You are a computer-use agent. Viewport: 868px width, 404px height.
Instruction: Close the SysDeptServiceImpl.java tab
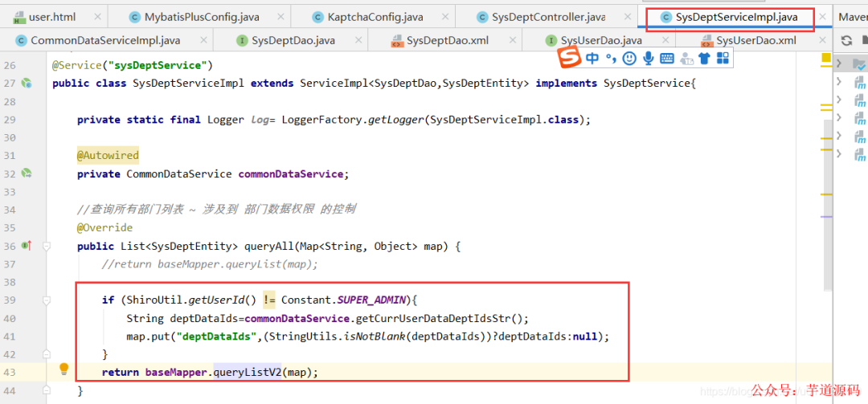click(x=823, y=17)
